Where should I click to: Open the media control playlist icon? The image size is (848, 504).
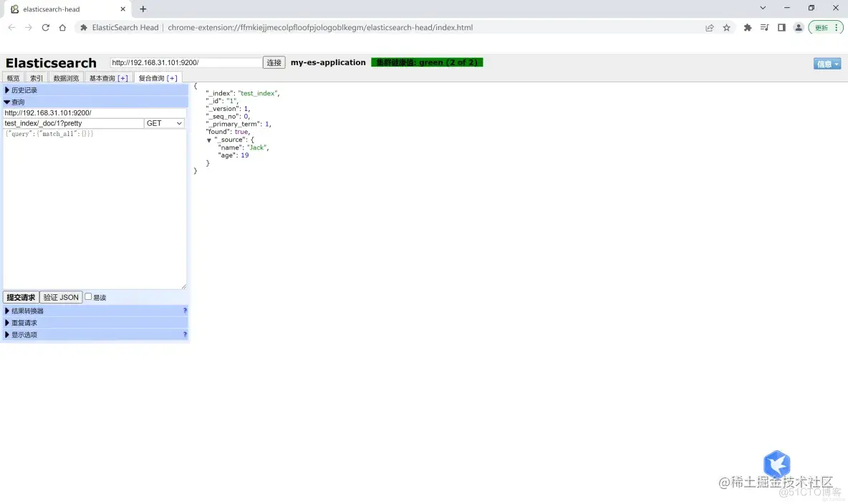(764, 28)
